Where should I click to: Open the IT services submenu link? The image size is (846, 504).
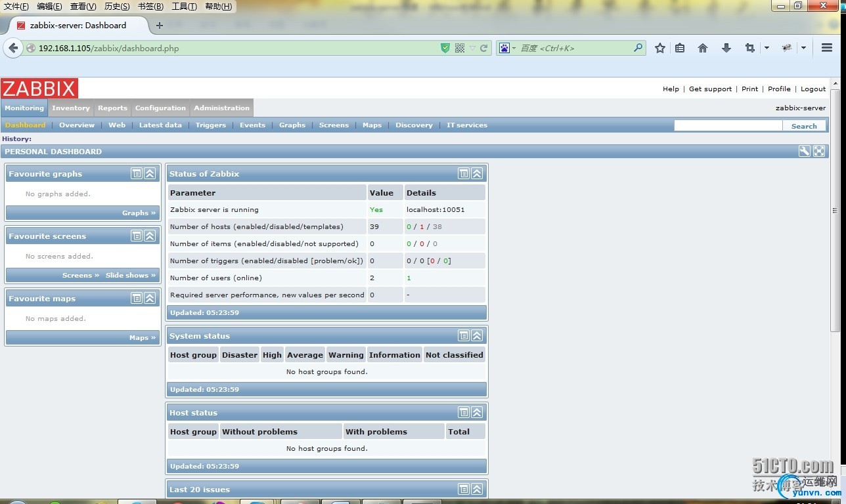[467, 125]
